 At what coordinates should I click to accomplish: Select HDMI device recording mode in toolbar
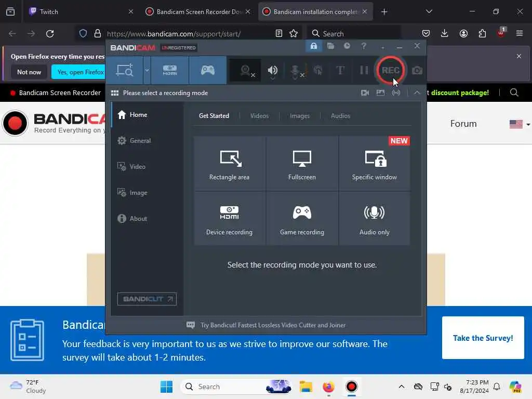click(170, 70)
